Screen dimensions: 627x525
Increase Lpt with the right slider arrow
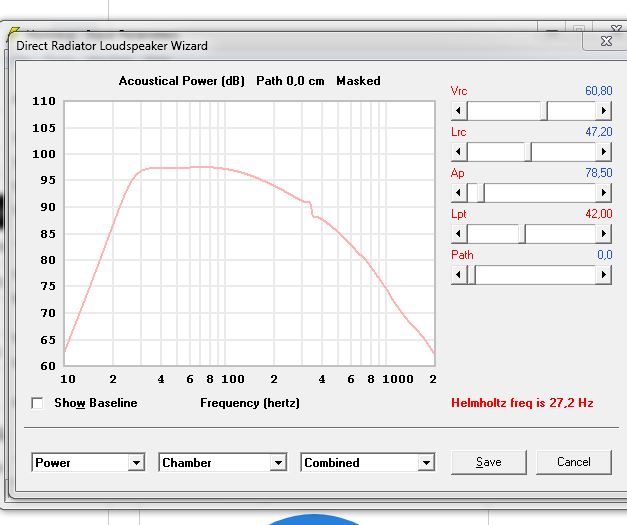click(x=603, y=234)
